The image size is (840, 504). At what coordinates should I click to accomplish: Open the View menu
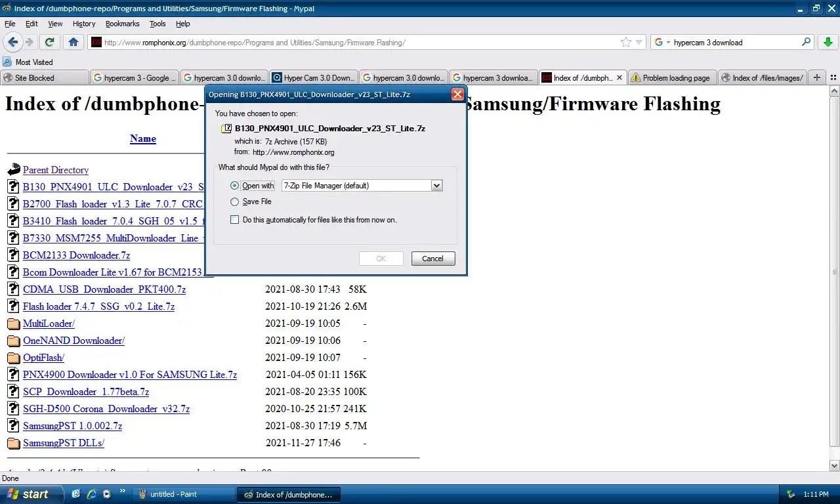[x=55, y=24]
